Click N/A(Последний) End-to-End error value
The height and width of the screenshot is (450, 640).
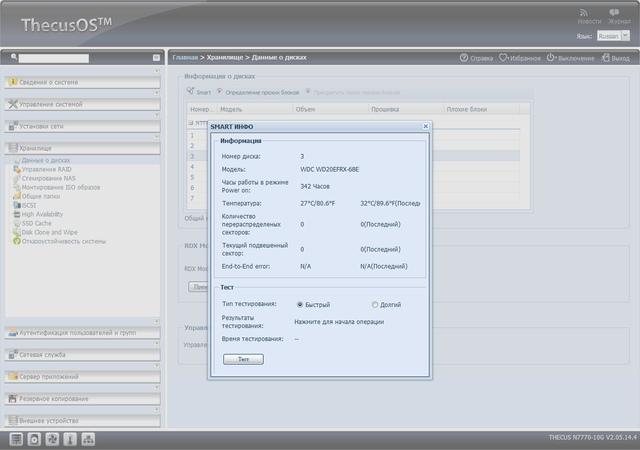click(384, 266)
